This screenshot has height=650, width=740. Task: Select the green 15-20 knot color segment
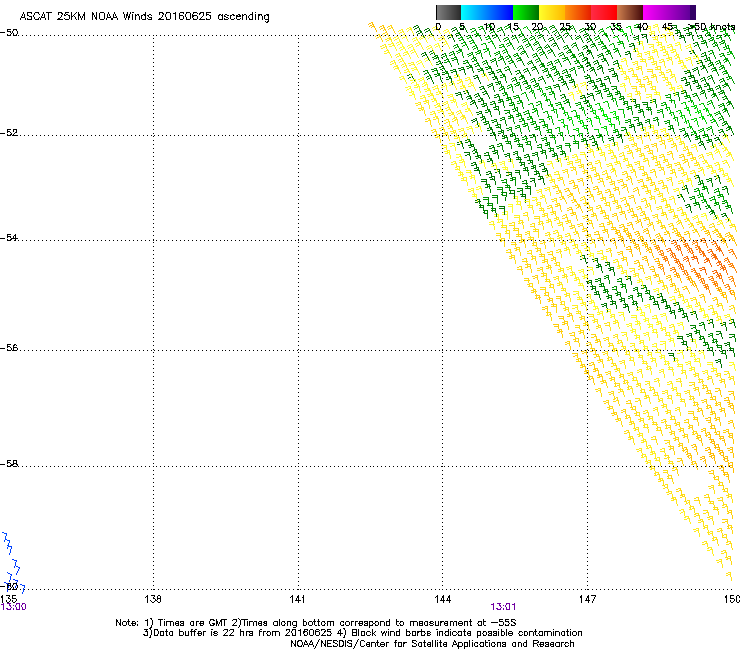point(526,12)
